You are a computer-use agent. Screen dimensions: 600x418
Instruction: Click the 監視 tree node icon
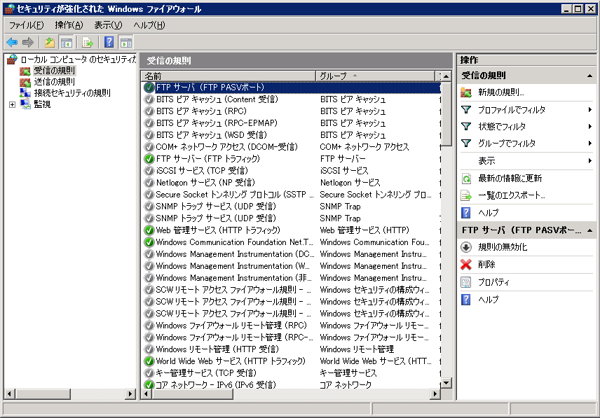point(25,104)
